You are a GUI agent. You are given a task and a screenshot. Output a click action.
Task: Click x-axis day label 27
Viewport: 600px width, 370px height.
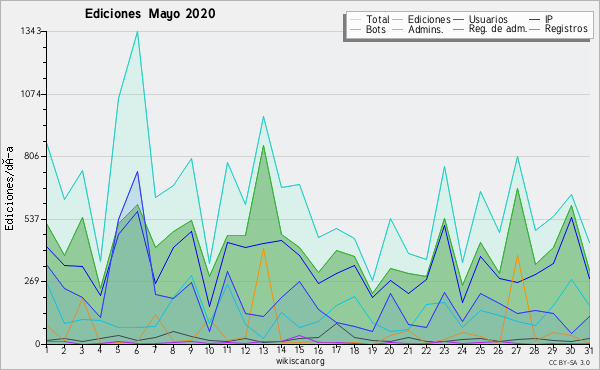point(517,350)
